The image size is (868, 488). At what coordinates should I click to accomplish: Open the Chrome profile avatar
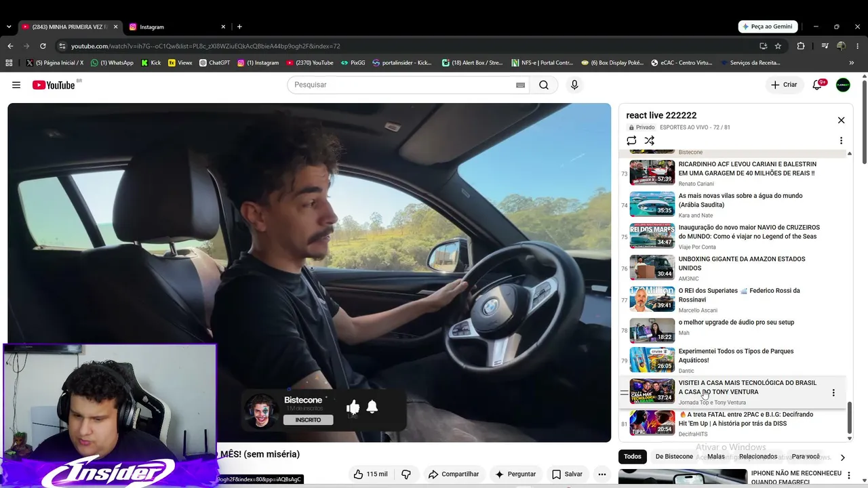pyautogui.click(x=841, y=46)
